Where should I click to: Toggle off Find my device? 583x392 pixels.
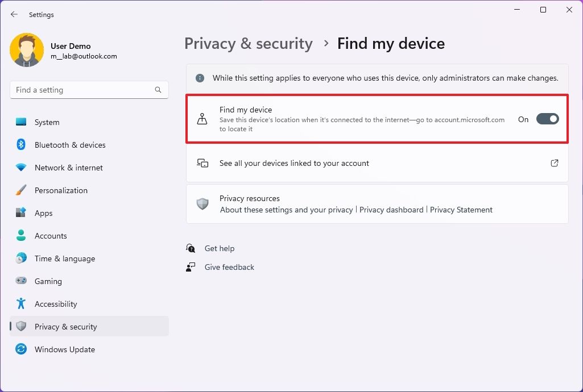(547, 119)
